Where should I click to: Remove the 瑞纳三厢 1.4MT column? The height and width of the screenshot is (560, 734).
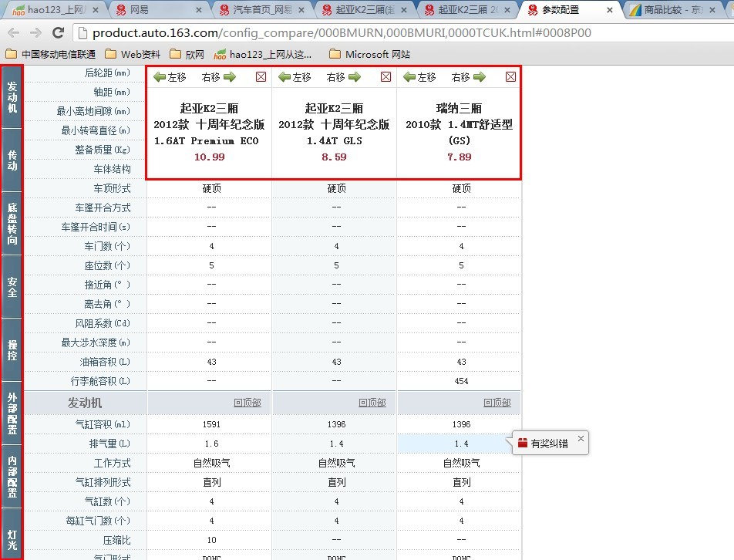510,77
